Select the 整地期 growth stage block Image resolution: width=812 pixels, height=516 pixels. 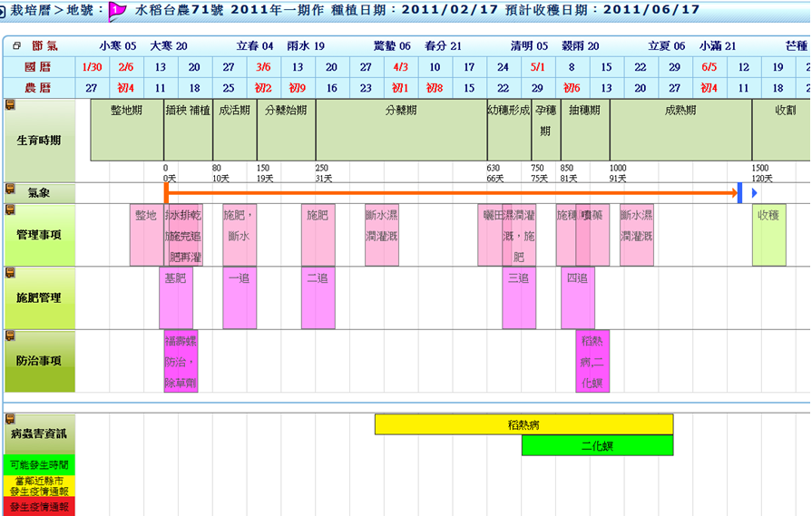pyautogui.click(x=127, y=130)
